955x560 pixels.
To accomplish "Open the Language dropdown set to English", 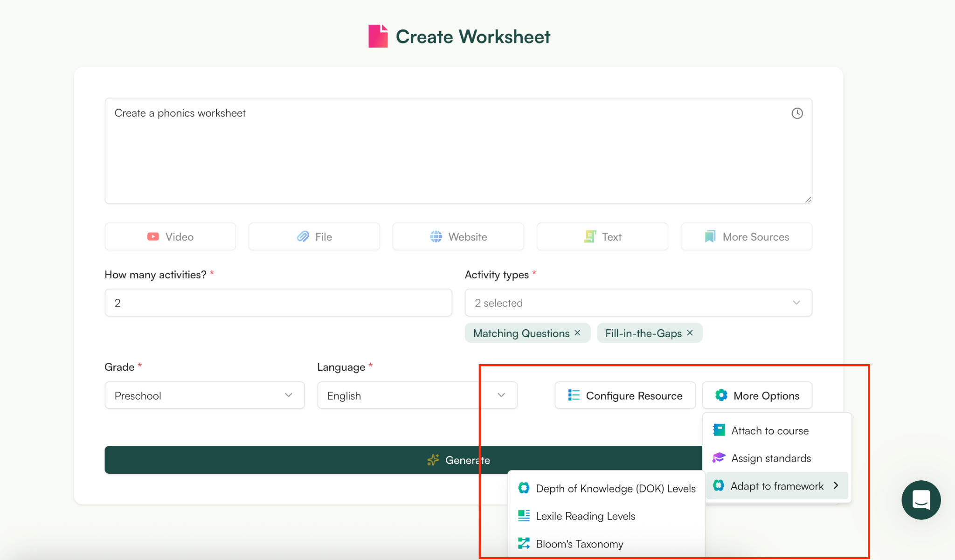I will pos(417,395).
